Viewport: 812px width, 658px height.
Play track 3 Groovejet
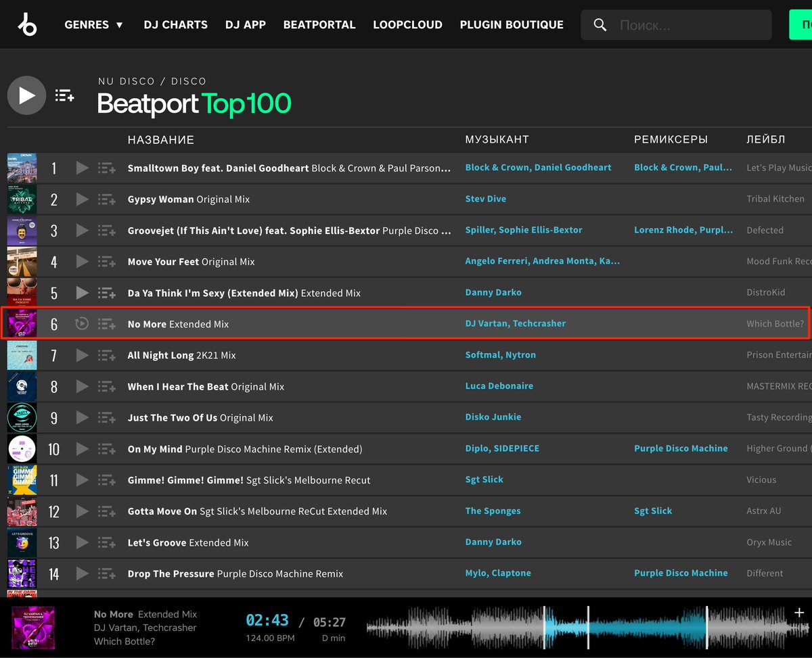[x=82, y=230]
